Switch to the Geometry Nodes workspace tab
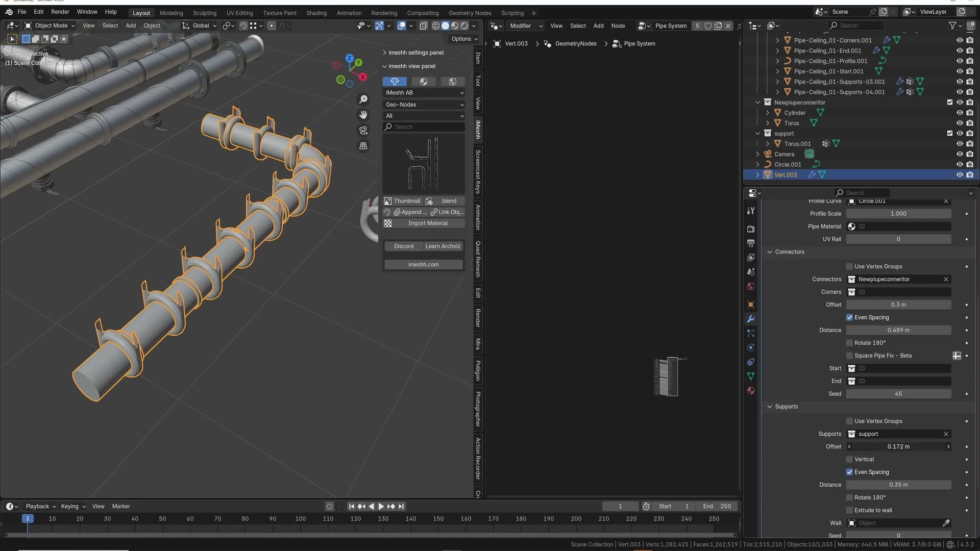This screenshot has width=980, height=551. tap(470, 13)
